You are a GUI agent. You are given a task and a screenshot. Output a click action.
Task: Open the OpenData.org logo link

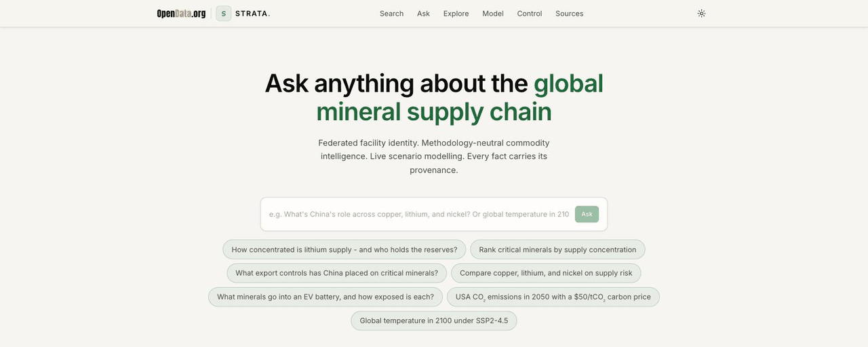(x=181, y=14)
